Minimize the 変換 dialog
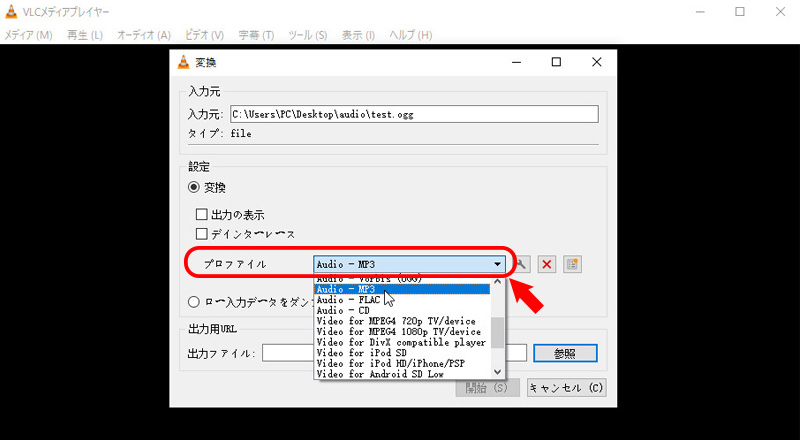 pyautogui.click(x=516, y=62)
